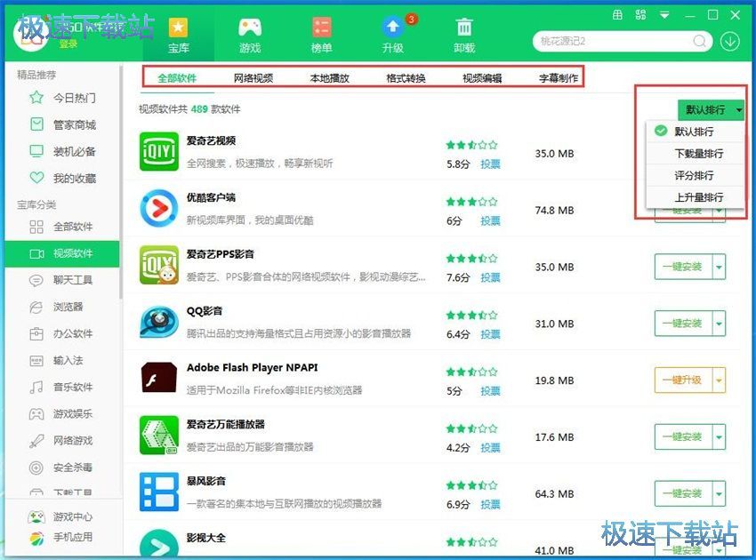Select 下载量排行 sort option
Image resolution: width=756 pixels, height=560 pixels.
pyautogui.click(x=695, y=154)
